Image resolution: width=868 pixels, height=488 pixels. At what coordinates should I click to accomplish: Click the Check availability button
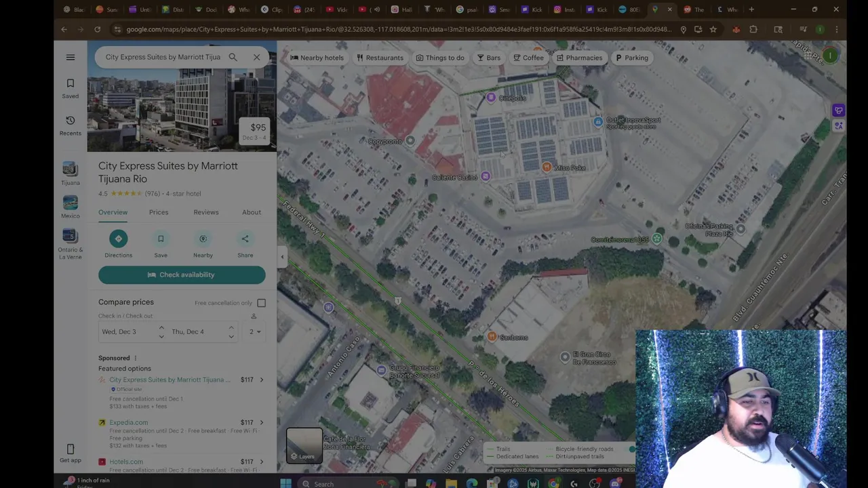182,274
